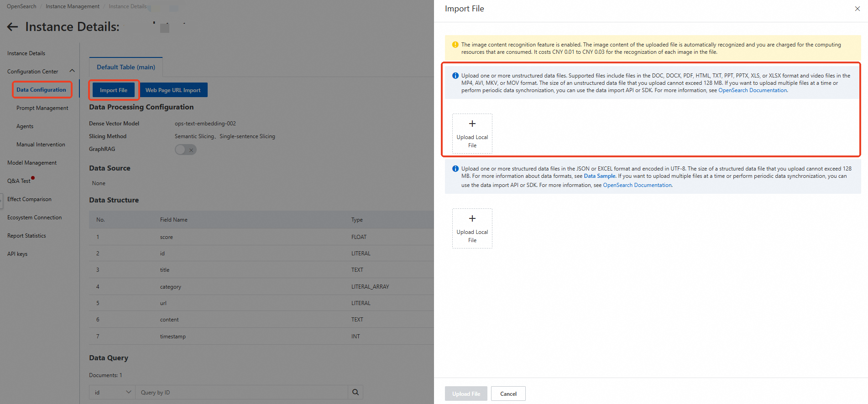Open Q&A Test in the sidebar
Screen dimensions: 868x404
coord(19,181)
